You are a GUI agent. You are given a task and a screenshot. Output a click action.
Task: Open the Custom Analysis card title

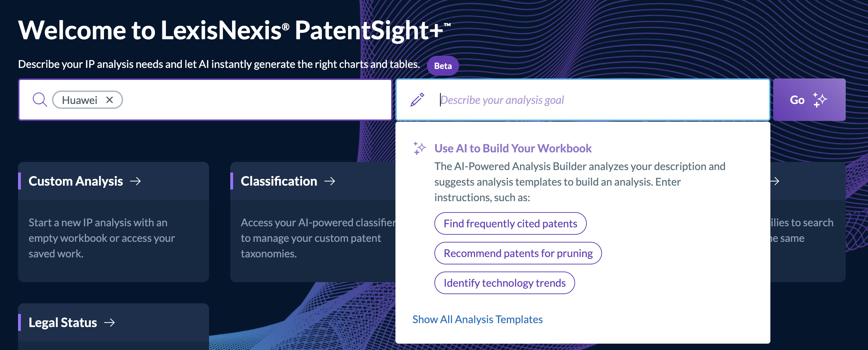76,181
